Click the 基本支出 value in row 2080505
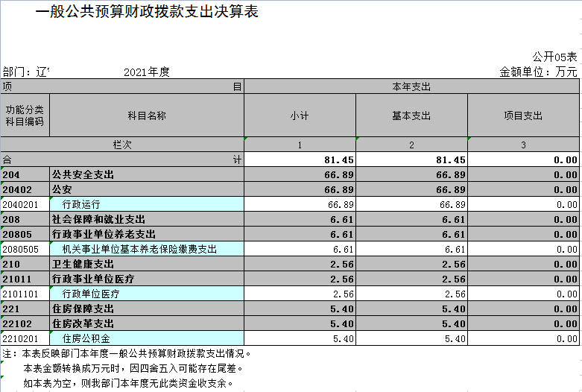The height and width of the screenshot is (392, 582). [411, 249]
